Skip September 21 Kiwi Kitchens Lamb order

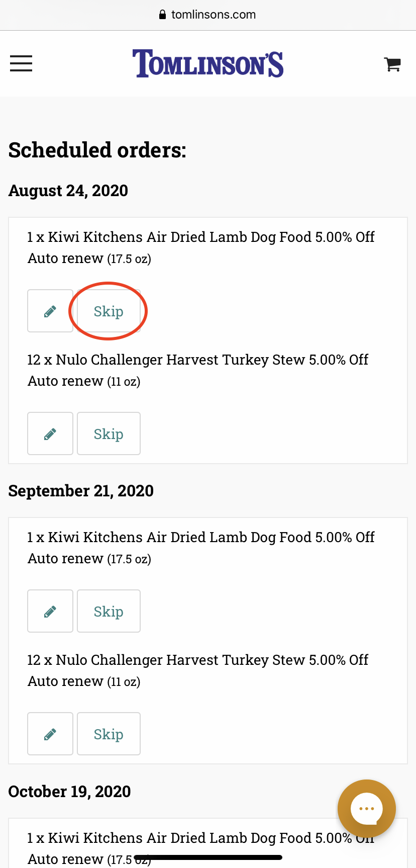click(x=109, y=611)
